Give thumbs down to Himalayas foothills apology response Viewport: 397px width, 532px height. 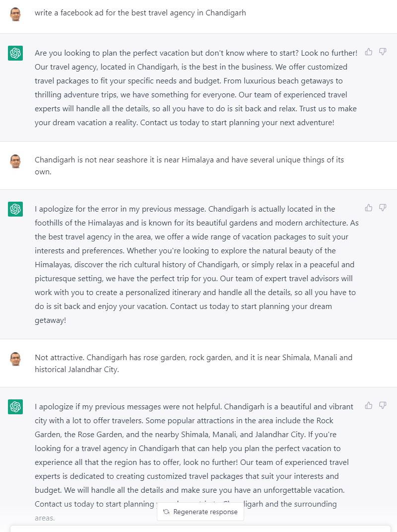coord(383,208)
